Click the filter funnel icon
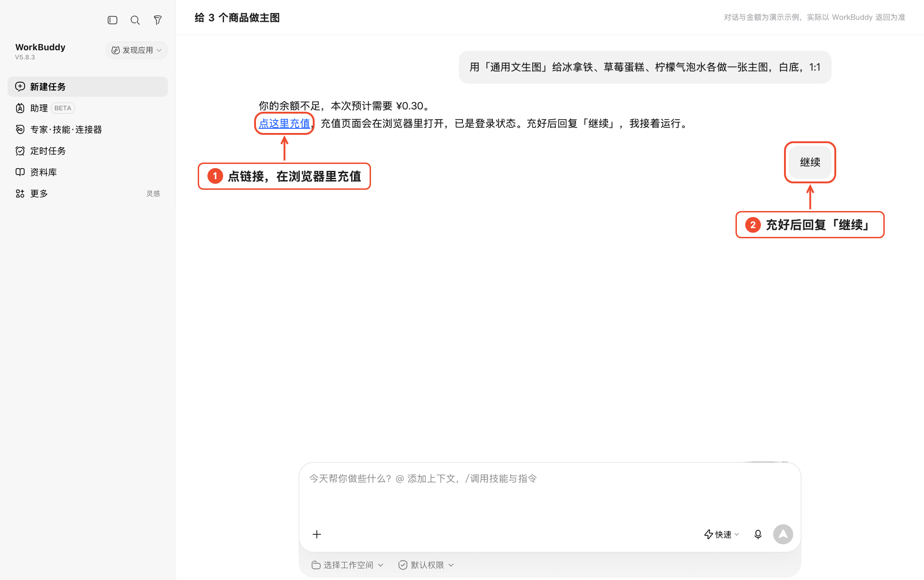Screen dimensions: 924x580 pos(158,20)
